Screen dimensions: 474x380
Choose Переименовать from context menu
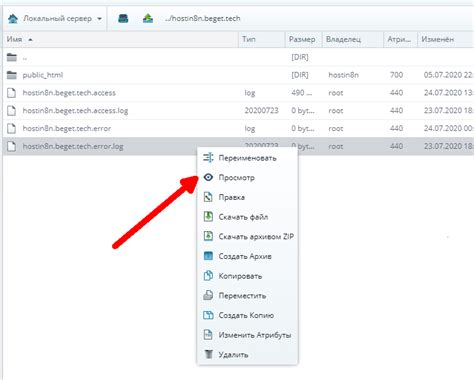pyautogui.click(x=247, y=158)
